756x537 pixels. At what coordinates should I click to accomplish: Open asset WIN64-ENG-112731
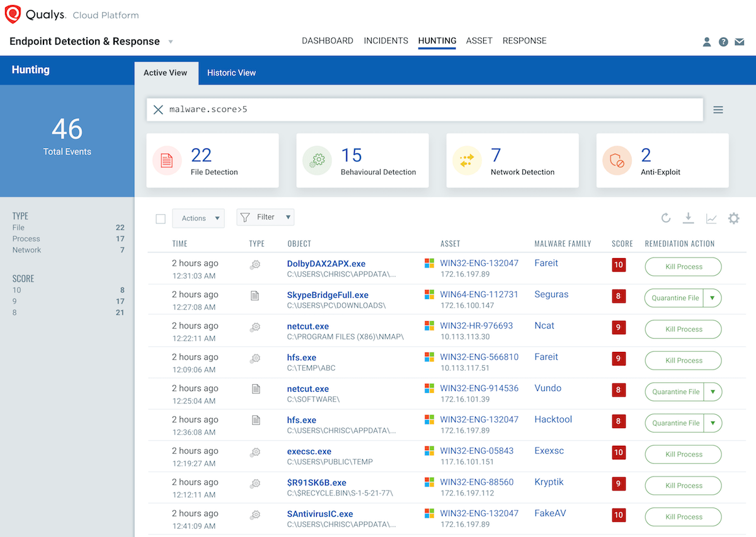pos(479,294)
